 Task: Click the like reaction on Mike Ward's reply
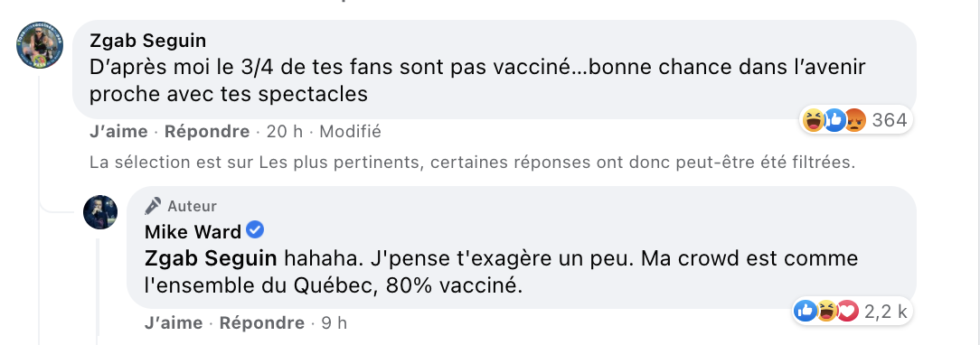point(806,310)
